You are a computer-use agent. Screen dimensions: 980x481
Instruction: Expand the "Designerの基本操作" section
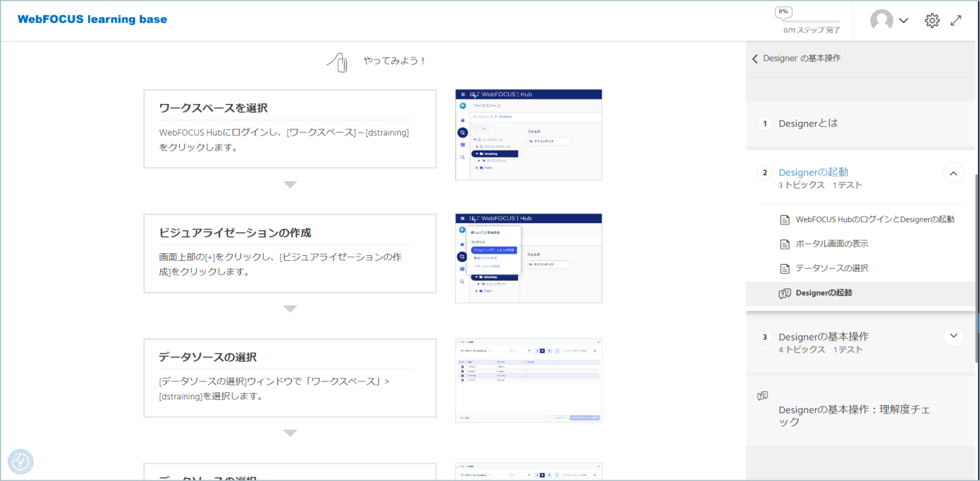point(953,336)
